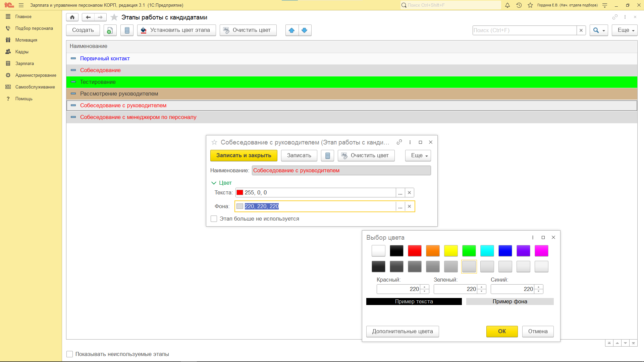Click Дополнительные цвета button
644x362 pixels.
[x=402, y=331]
